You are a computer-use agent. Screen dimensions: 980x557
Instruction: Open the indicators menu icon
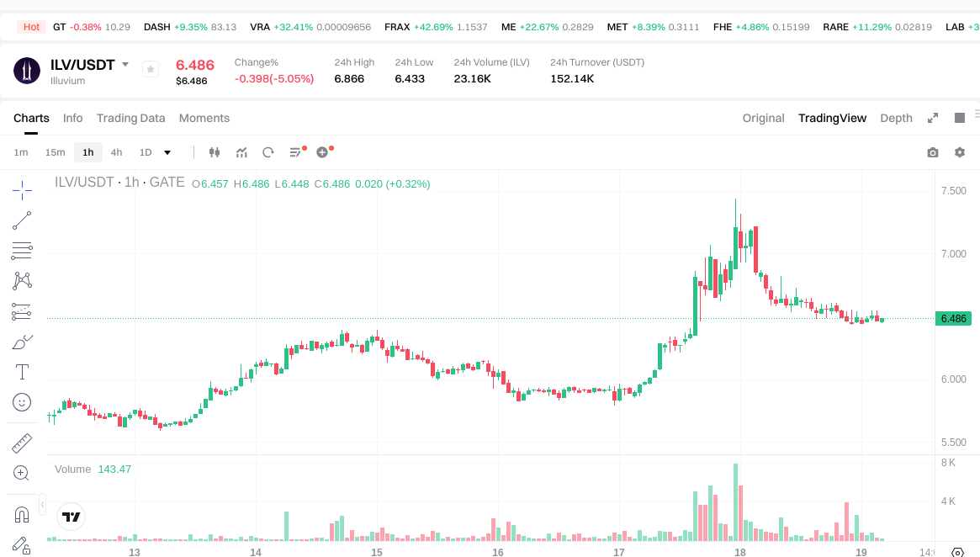point(242,152)
